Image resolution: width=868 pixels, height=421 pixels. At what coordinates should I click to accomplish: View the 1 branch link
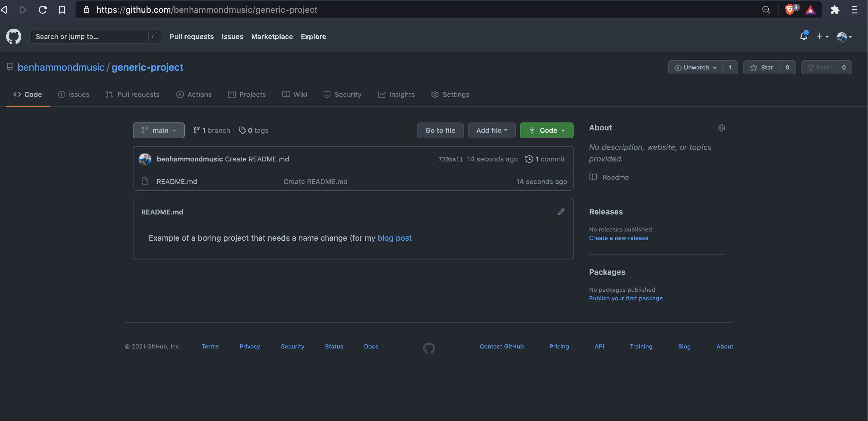click(212, 130)
